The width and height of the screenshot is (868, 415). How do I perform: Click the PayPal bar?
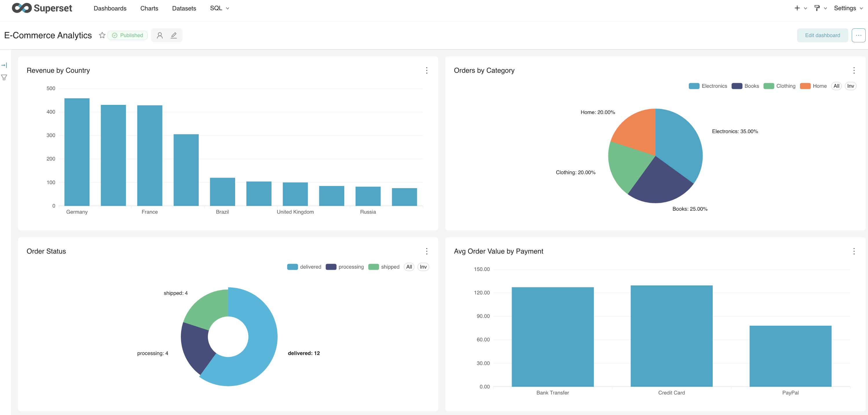(x=790, y=356)
